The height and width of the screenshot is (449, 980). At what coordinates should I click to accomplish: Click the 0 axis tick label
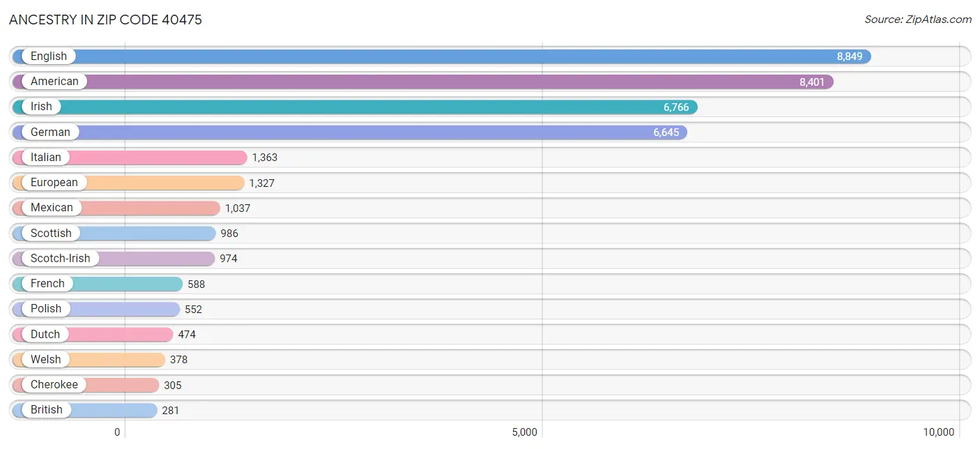tap(117, 432)
